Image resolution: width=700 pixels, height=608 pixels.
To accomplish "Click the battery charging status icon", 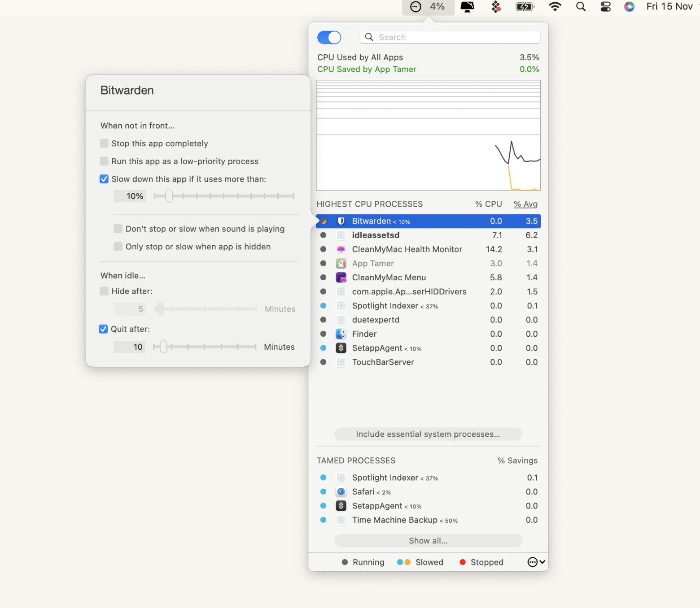I will [525, 7].
